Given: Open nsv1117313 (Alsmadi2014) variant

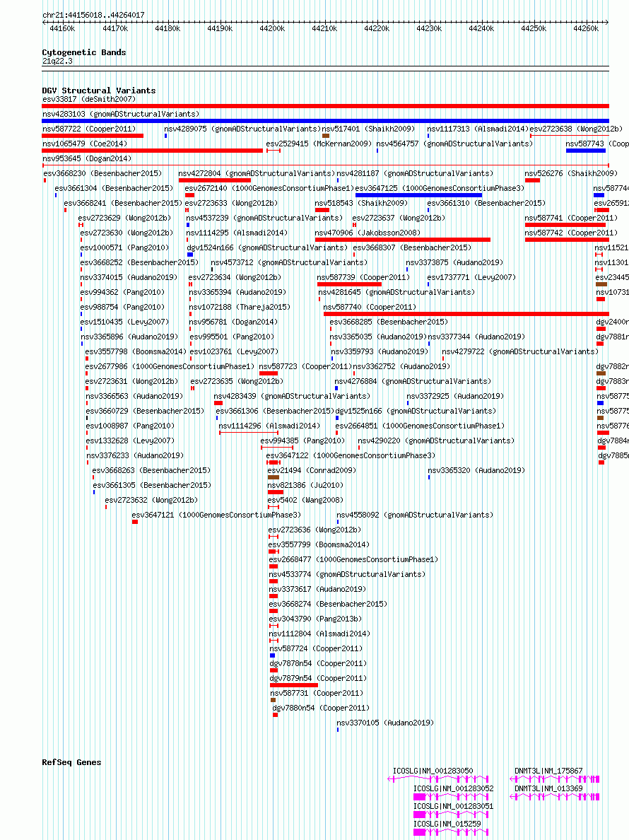Looking at the screenshot, I should coord(478,129).
